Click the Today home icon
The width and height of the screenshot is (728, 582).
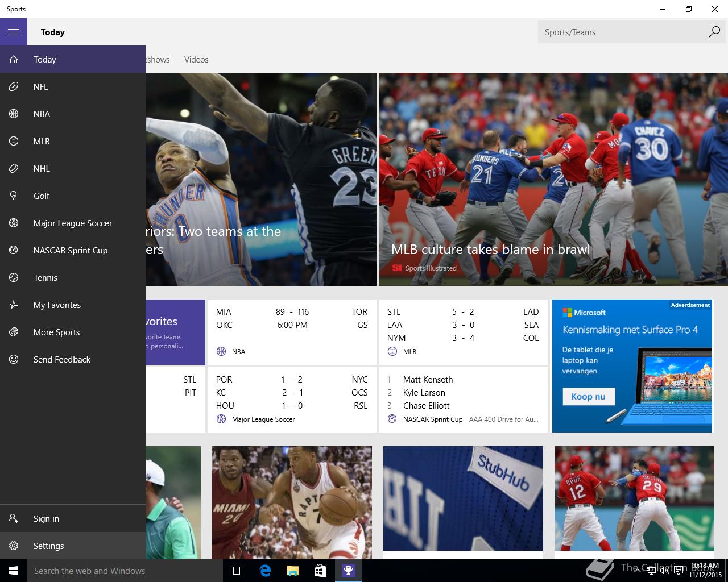(x=14, y=59)
